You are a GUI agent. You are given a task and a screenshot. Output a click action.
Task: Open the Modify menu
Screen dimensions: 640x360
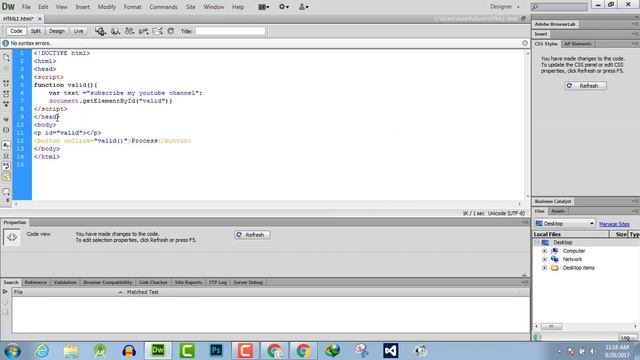(107, 7)
